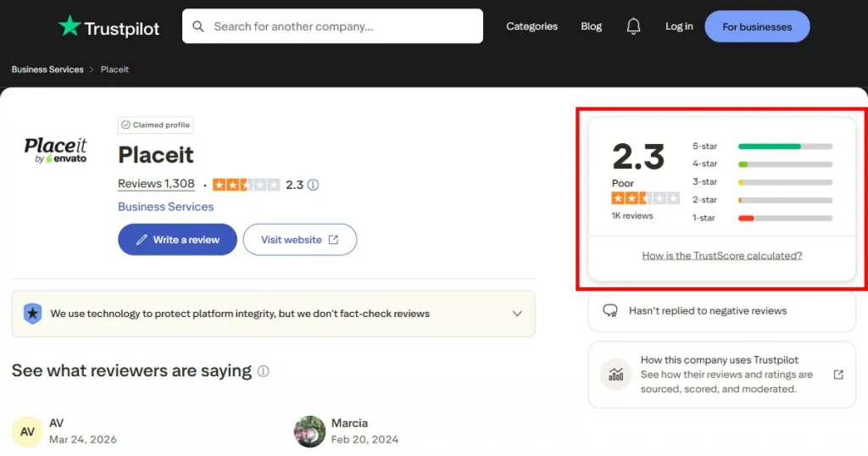Click the external link icon in Visit website

[333, 240]
